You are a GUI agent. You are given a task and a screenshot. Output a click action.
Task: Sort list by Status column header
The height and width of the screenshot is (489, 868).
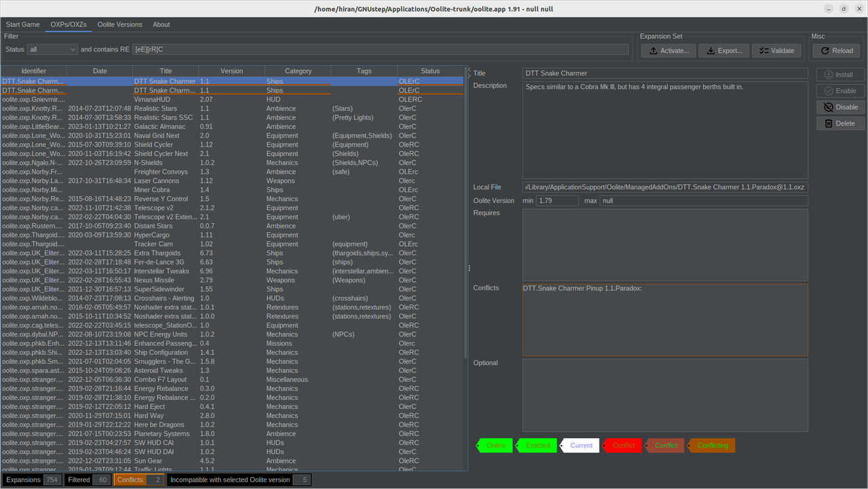click(430, 71)
